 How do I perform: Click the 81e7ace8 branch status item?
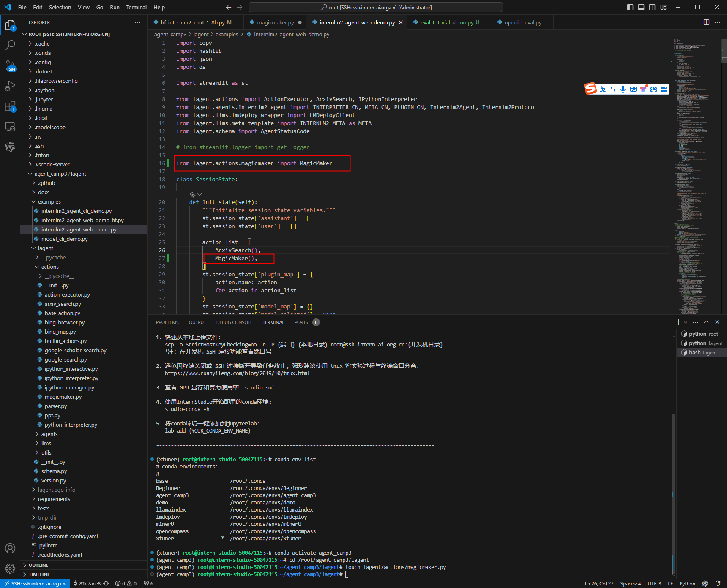click(x=87, y=583)
